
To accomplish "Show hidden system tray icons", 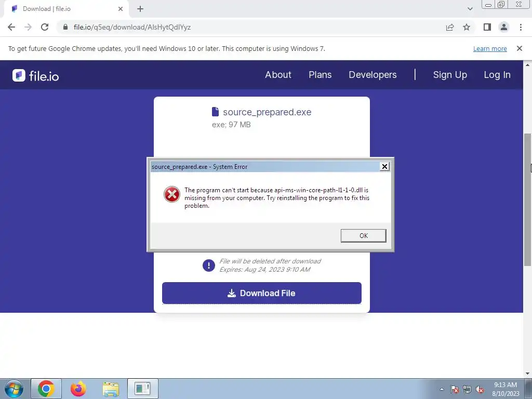I will coord(442,389).
